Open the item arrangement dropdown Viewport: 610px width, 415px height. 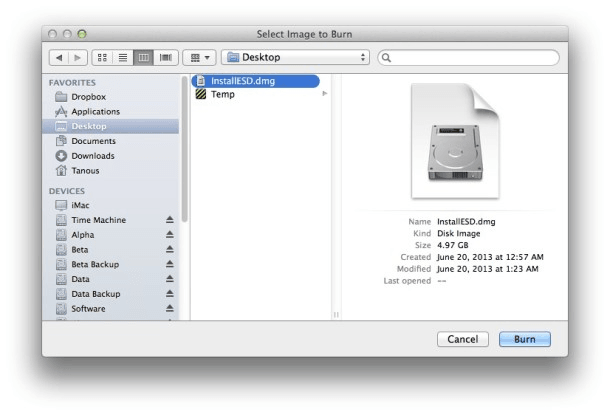click(199, 58)
